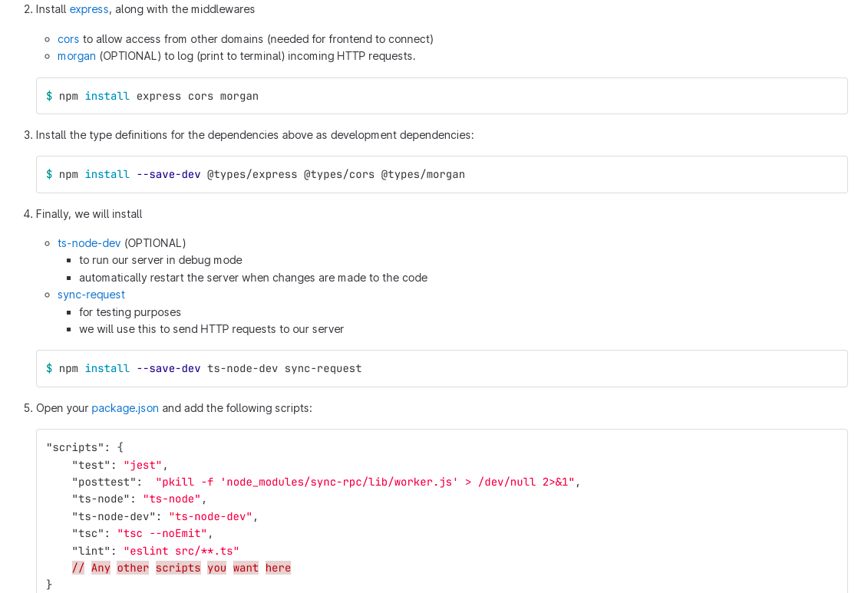Click the package.json link in step 5

[x=125, y=407]
